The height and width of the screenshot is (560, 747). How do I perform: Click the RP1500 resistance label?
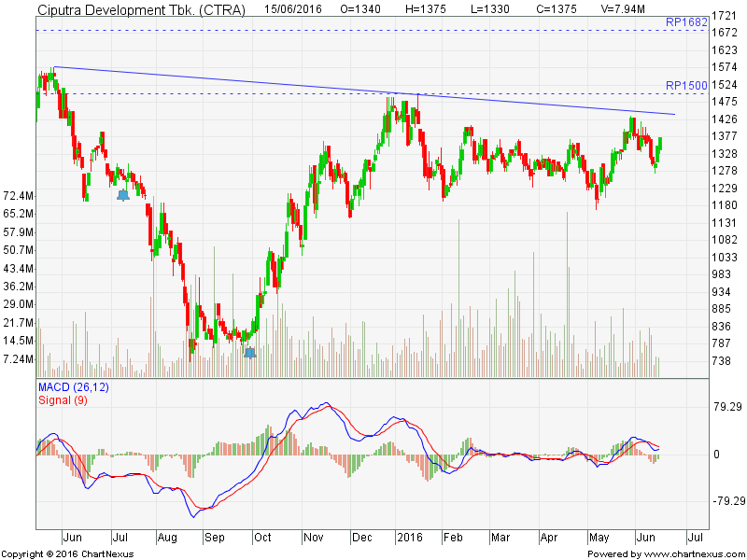686,86
